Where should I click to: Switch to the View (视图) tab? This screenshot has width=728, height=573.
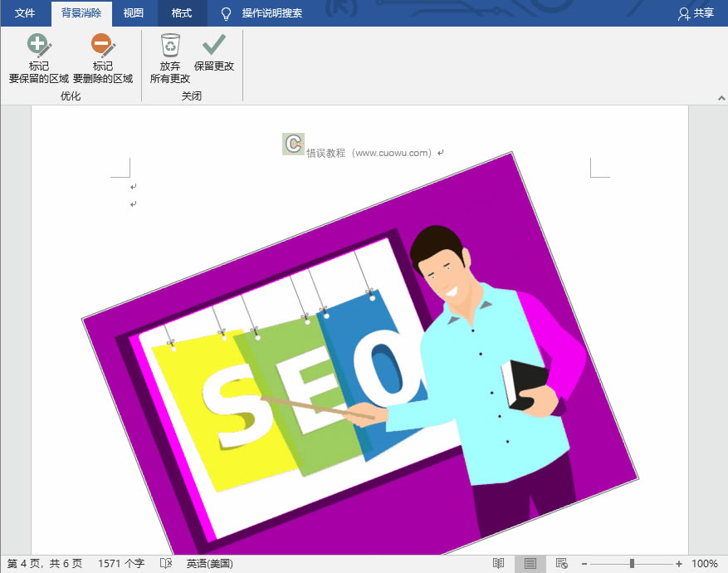(134, 13)
